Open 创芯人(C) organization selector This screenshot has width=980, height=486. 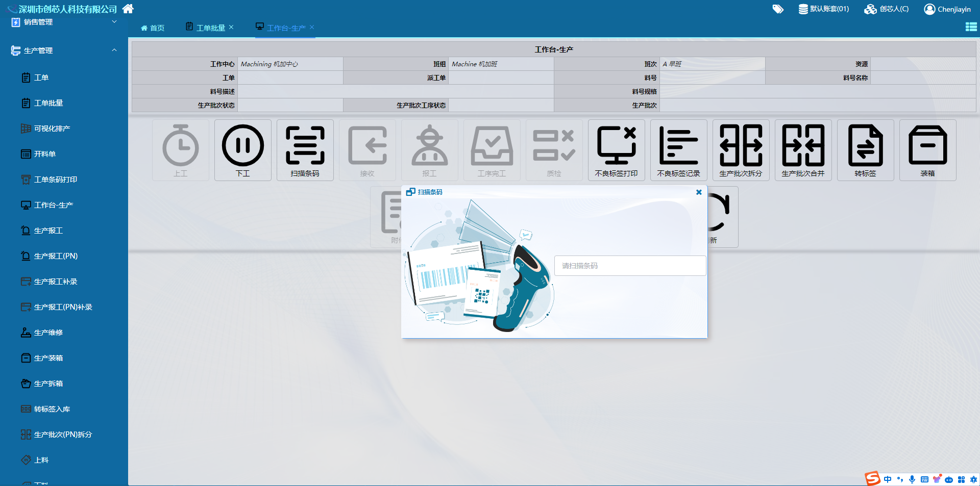887,9
